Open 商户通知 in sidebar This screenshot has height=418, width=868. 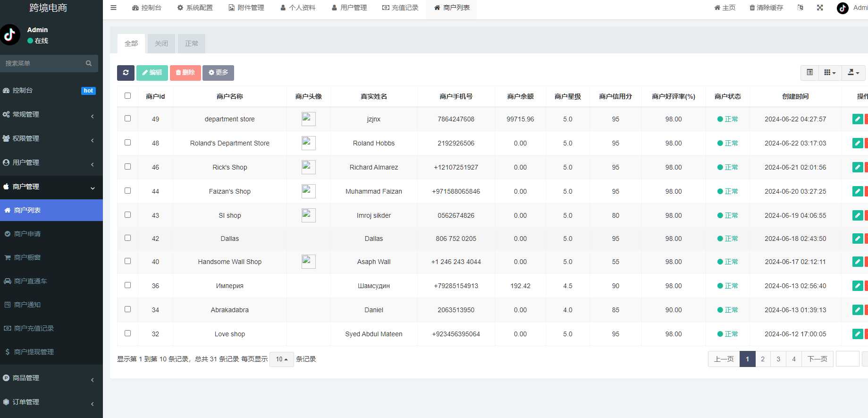coord(51,305)
